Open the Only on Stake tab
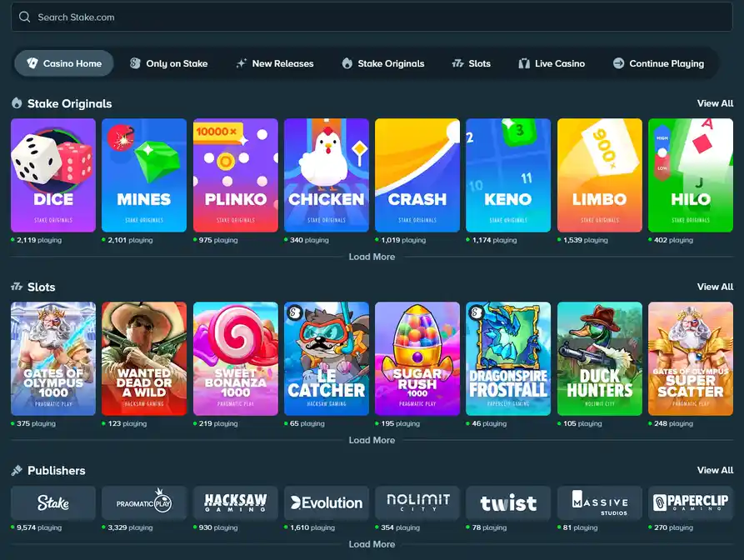The width and height of the screenshot is (744, 560). (169, 63)
